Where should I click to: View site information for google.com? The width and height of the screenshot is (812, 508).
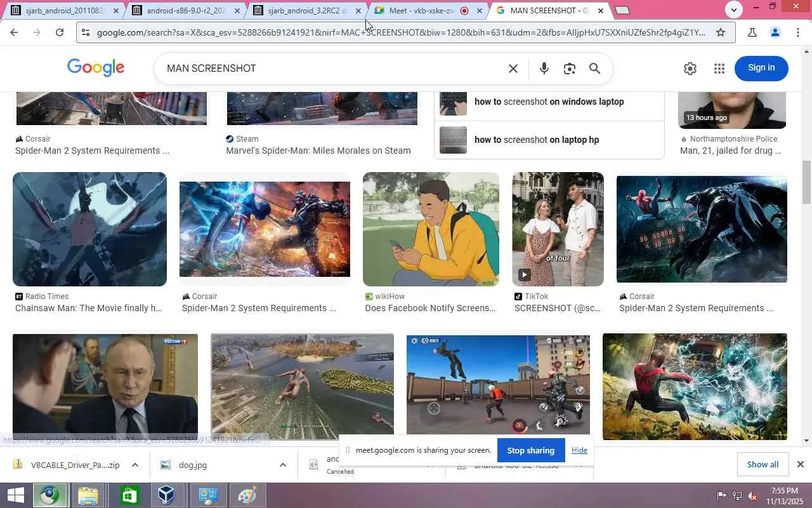pos(86,32)
